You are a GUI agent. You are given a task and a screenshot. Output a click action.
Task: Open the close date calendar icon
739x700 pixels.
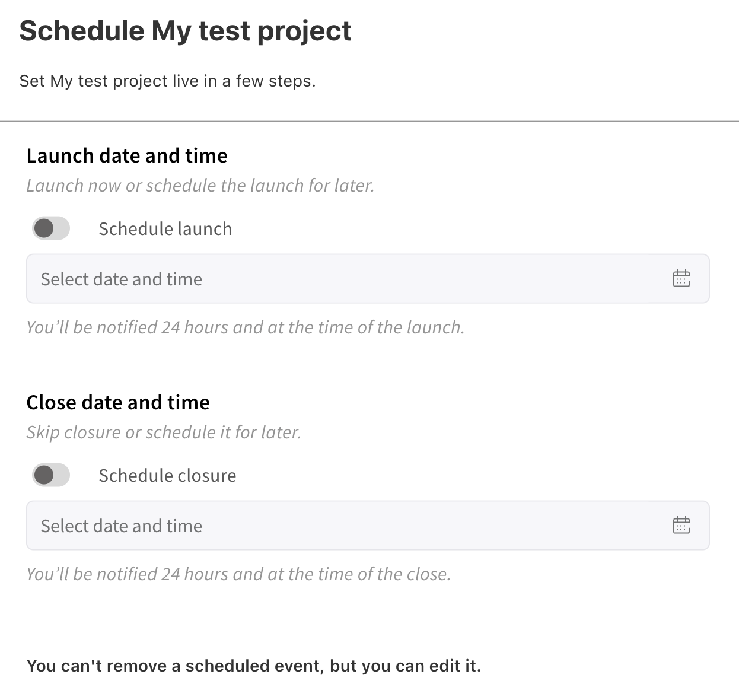click(681, 525)
